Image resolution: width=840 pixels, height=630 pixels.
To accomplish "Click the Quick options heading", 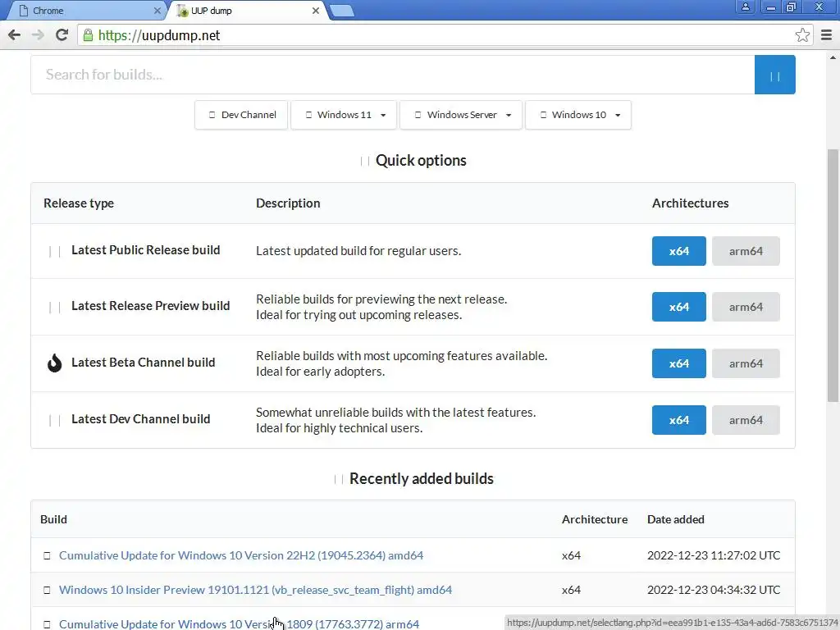I will [x=421, y=160].
